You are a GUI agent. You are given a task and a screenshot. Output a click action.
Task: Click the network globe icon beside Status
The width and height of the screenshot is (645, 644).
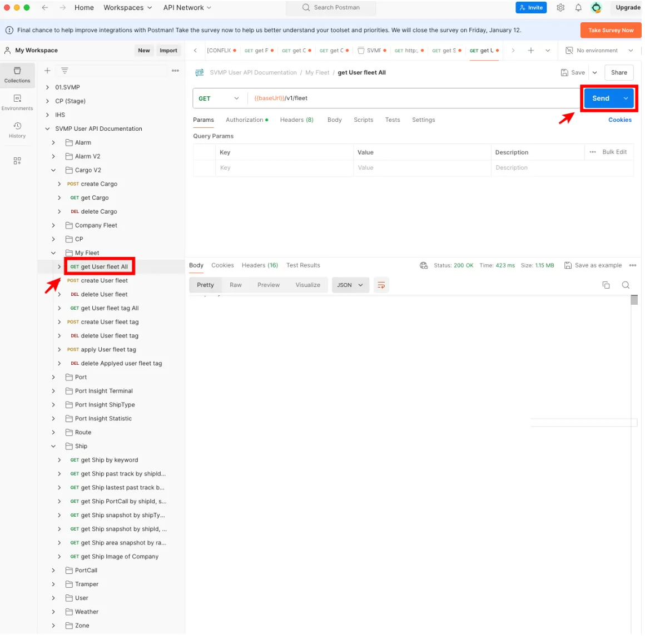424,266
